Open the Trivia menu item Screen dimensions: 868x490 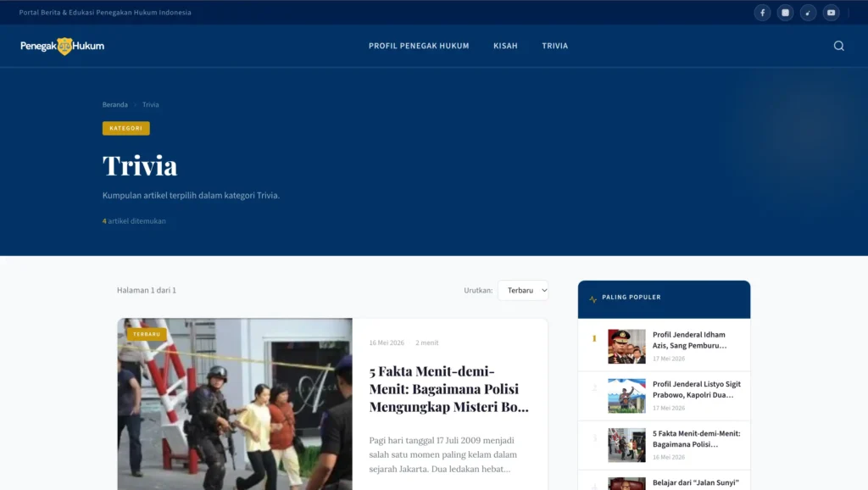pos(554,46)
